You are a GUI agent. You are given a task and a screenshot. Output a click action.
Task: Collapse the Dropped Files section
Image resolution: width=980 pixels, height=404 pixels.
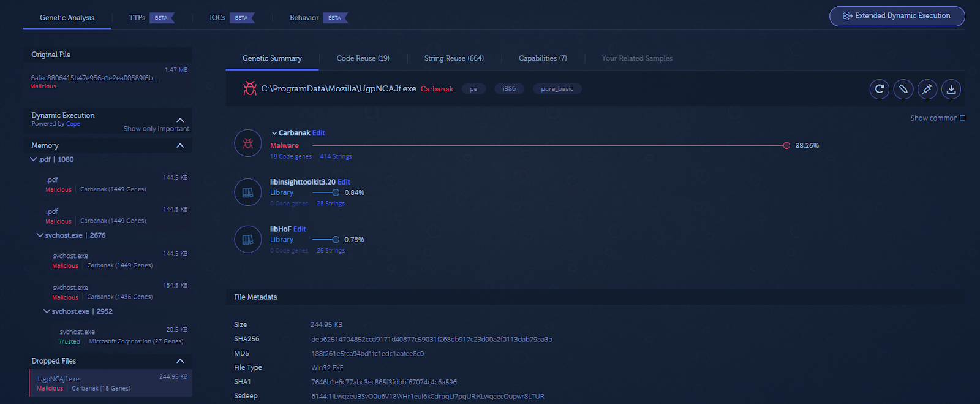click(x=180, y=361)
